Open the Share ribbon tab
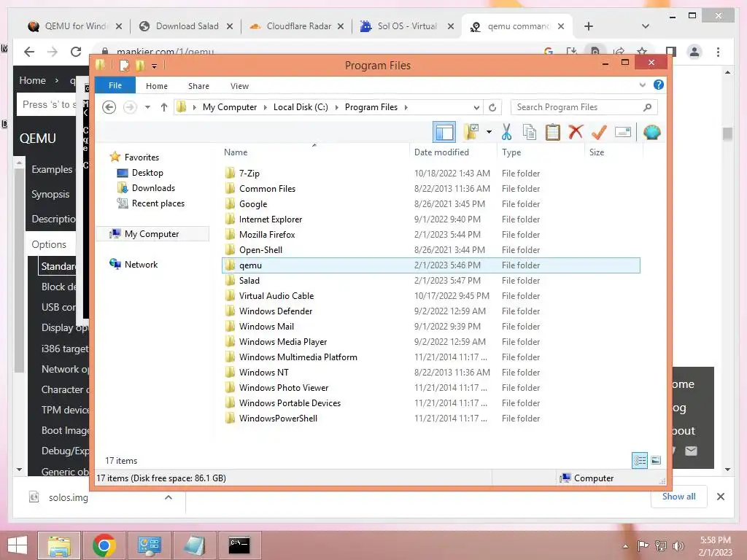Image resolution: width=747 pixels, height=560 pixels. pyautogui.click(x=198, y=86)
